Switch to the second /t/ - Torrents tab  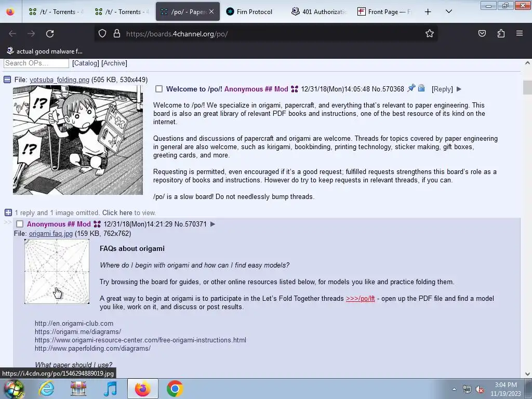pyautogui.click(x=122, y=11)
